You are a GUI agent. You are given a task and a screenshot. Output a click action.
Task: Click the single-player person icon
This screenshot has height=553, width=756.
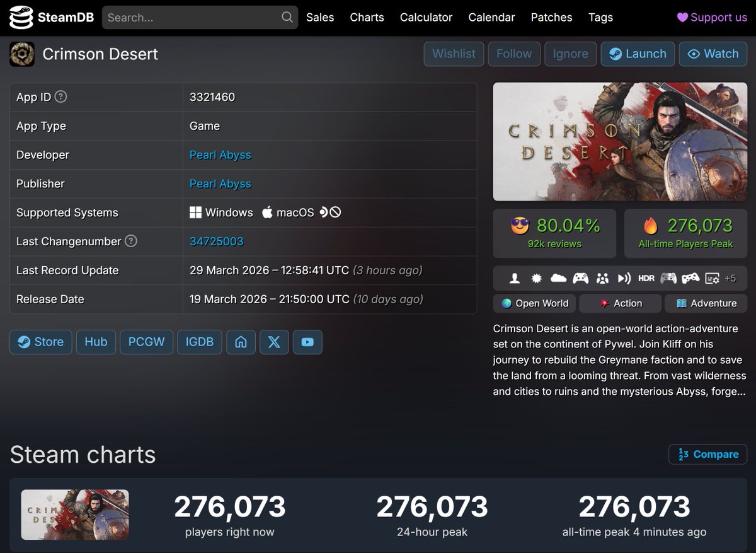tap(515, 278)
